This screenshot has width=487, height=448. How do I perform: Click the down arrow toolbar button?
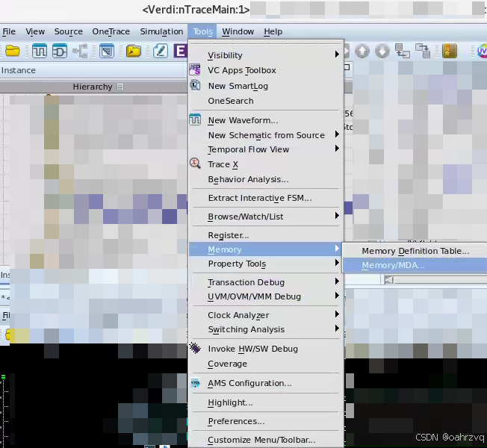[382, 51]
